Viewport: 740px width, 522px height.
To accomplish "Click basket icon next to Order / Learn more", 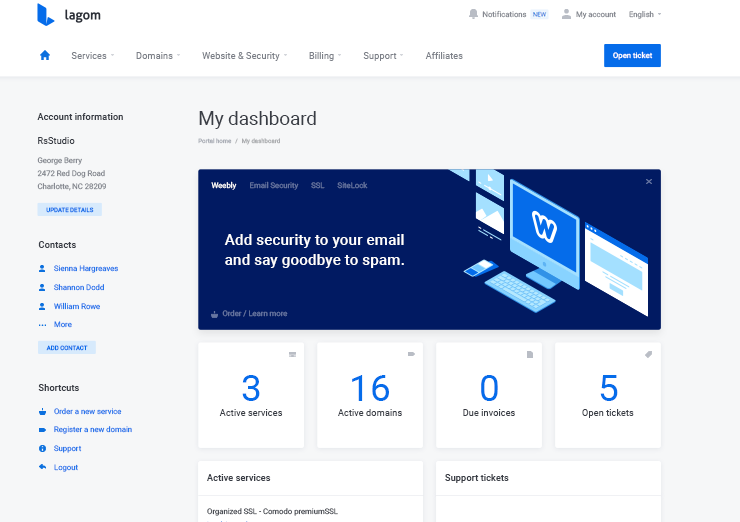I will 214,314.
